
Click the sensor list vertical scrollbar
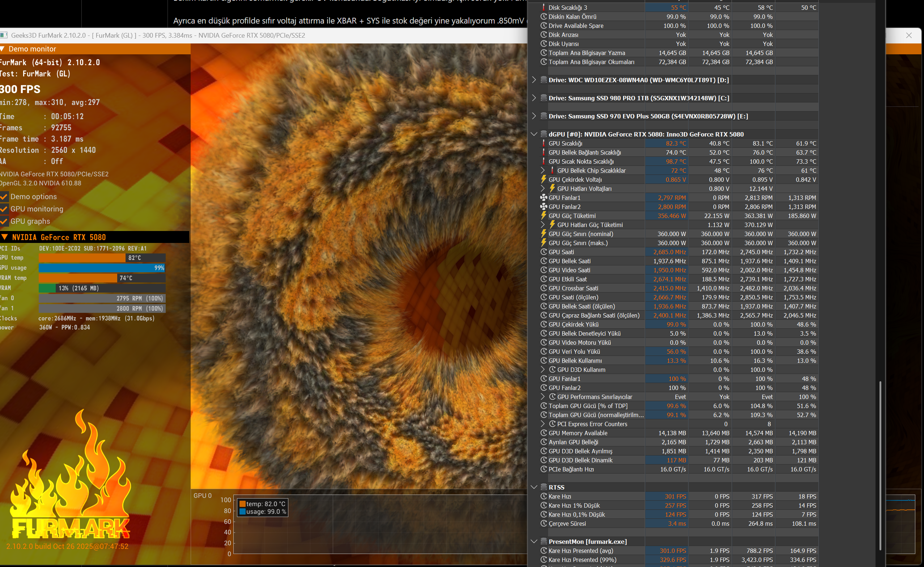(880, 466)
